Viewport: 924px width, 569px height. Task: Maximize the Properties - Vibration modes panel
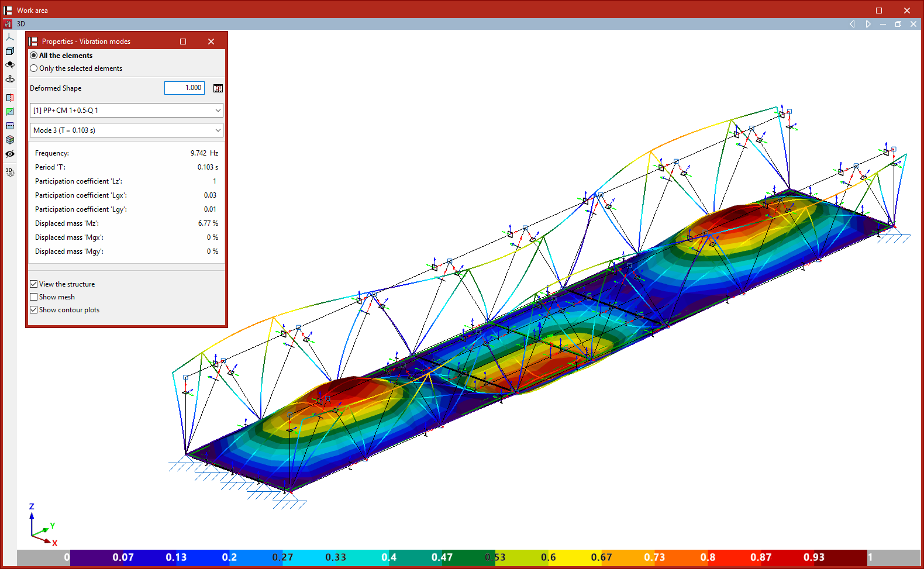click(183, 42)
